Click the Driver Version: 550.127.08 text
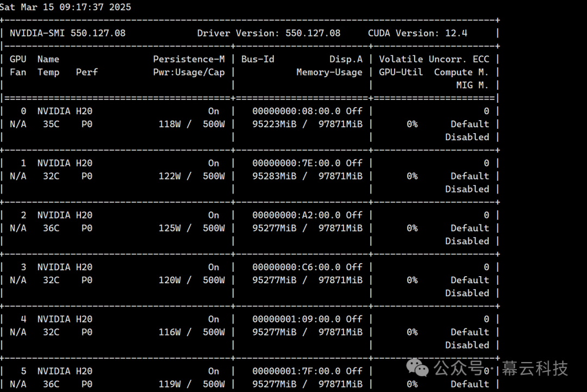Screen dimensions: 587x392 click(269, 33)
